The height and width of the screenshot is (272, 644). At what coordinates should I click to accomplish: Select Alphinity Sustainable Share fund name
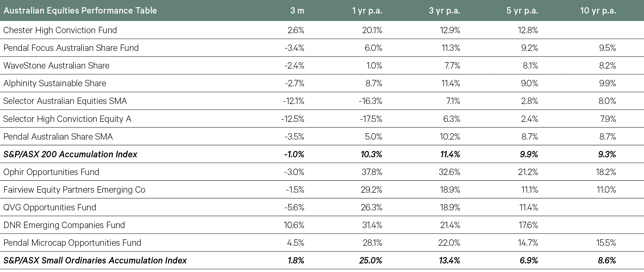[55, 83]
